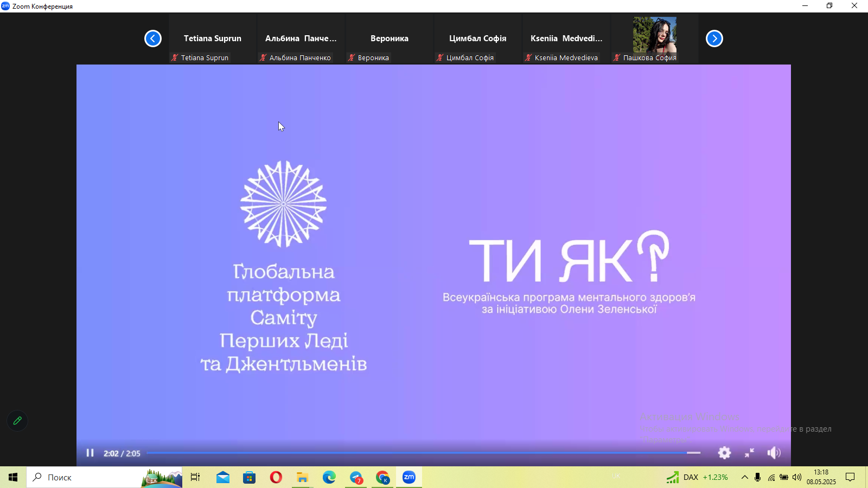Open Telegram from the taskbar

pos(356,477)
